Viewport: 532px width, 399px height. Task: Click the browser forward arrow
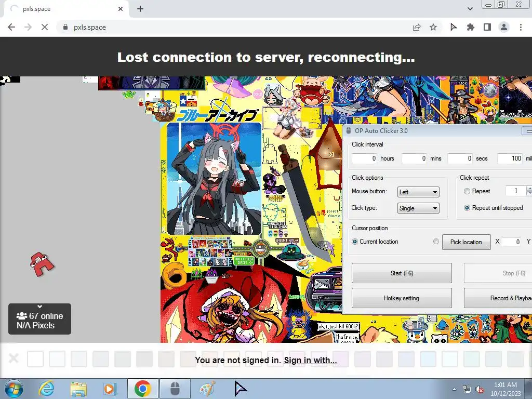pyautogui.click(x=28, y=27)
